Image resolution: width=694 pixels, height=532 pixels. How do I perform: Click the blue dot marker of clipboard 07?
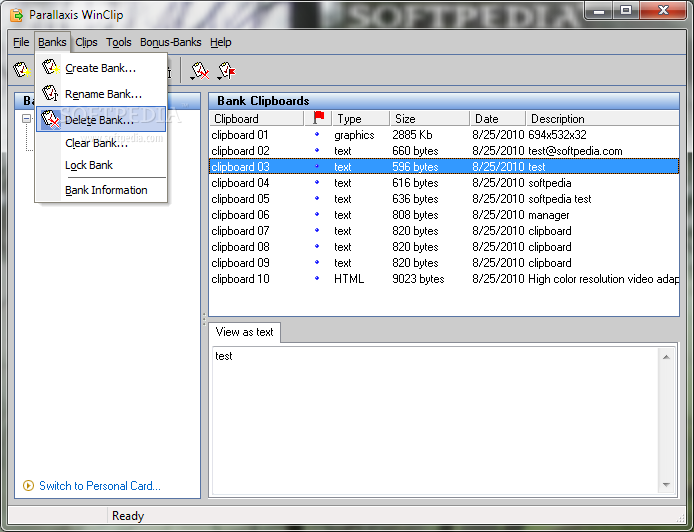click(317, 230)
